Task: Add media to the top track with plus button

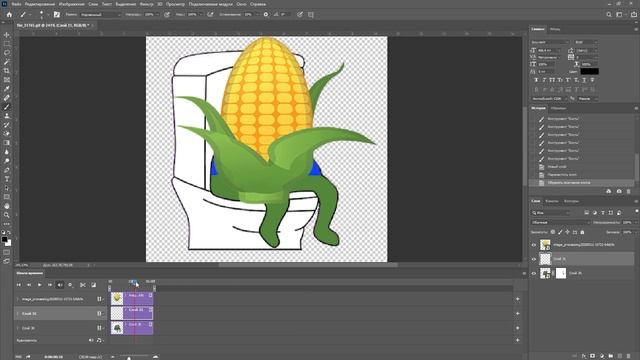Action: [x=518, y=299]
